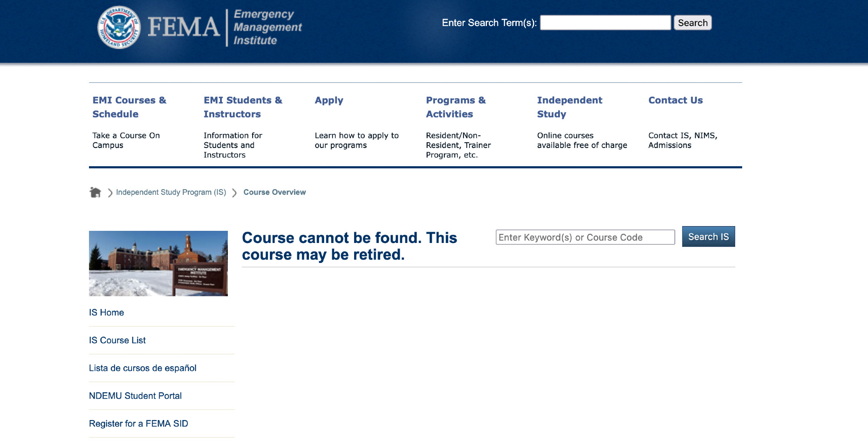This screenshot has width=868, height=443.
Task: Open EMI Students & Instructors menu
Action: [x=243, y=107]
